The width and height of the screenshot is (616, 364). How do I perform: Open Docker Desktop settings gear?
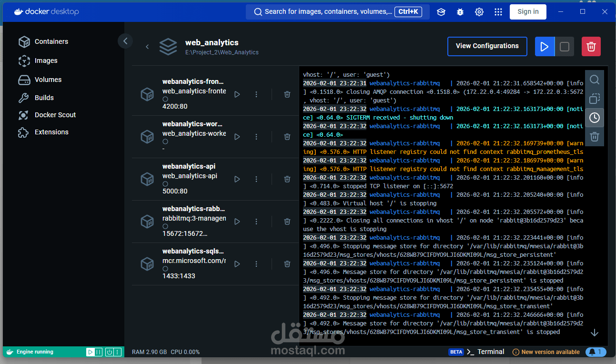coord(479,12)
